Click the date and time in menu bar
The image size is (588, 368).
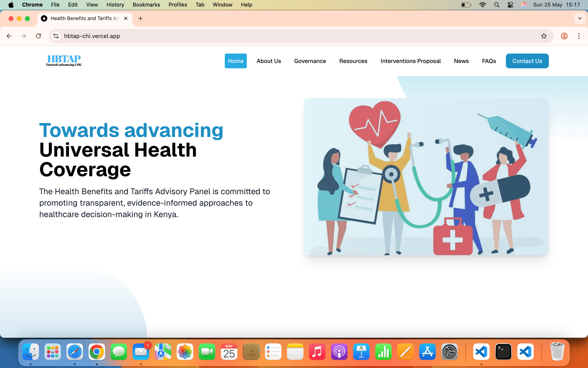(x=556, y=5)
